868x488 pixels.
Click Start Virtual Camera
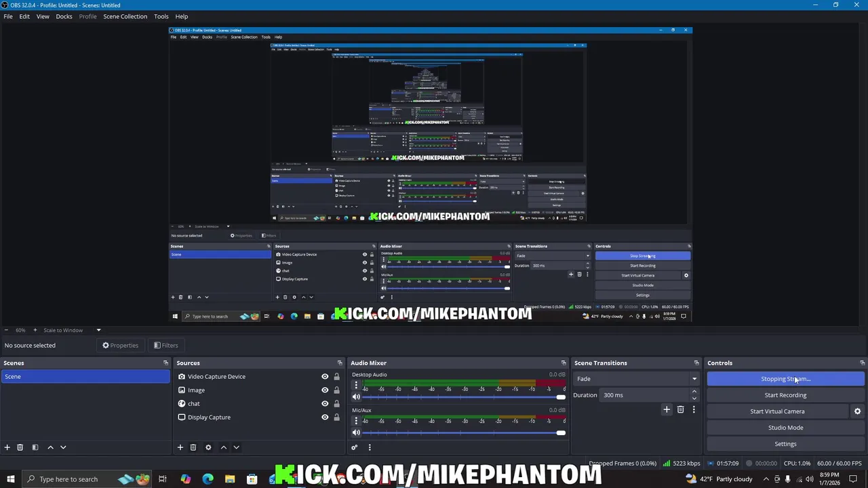(777, 411)
